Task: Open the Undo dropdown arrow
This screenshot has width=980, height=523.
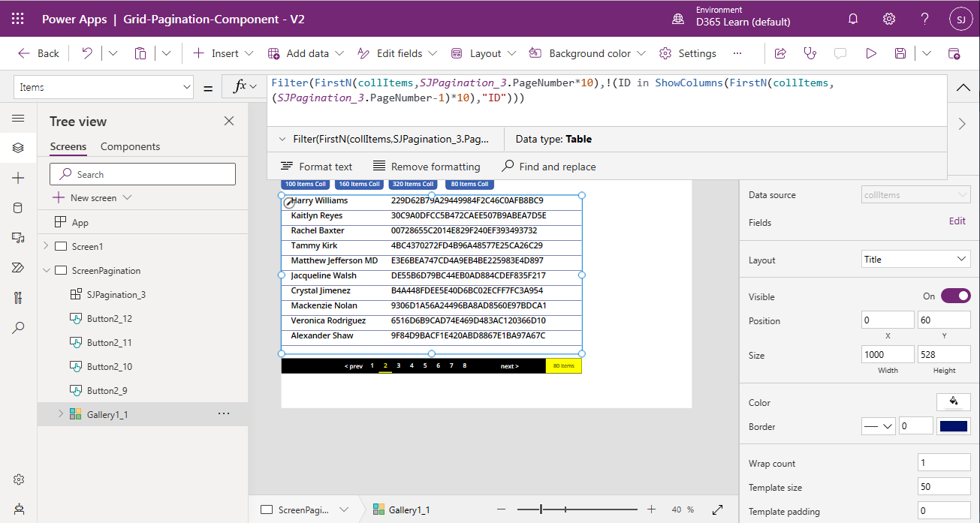Action: click(x=113, y=53)
